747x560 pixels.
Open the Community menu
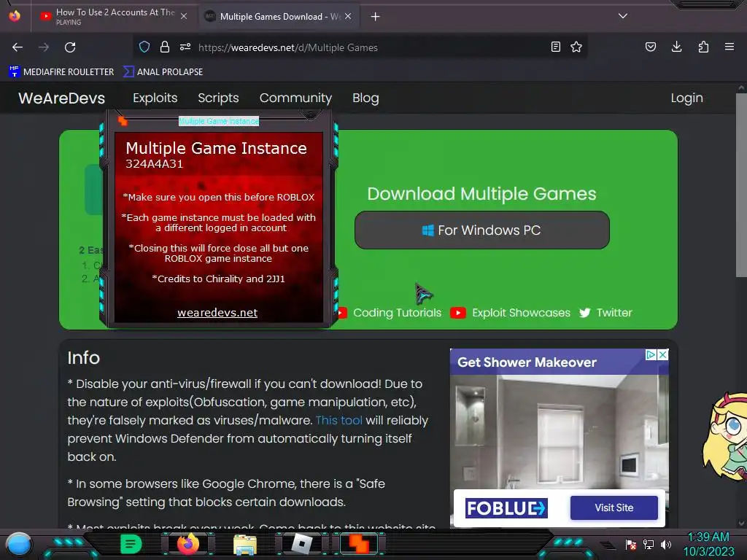pos(295,98)
